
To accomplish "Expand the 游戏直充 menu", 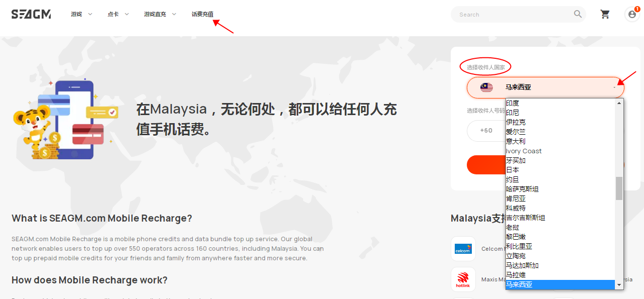I will point(160,14).
